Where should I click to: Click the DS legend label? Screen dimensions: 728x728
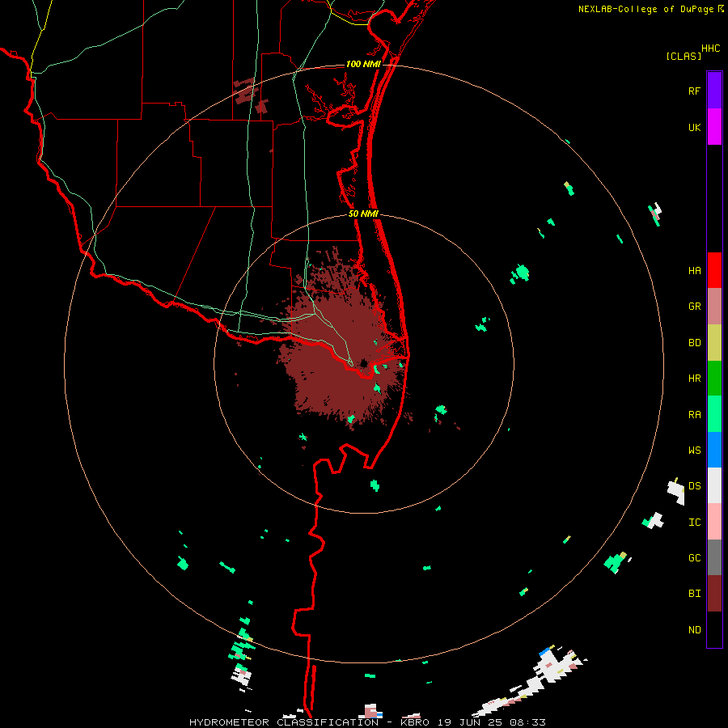coord(694,485)
